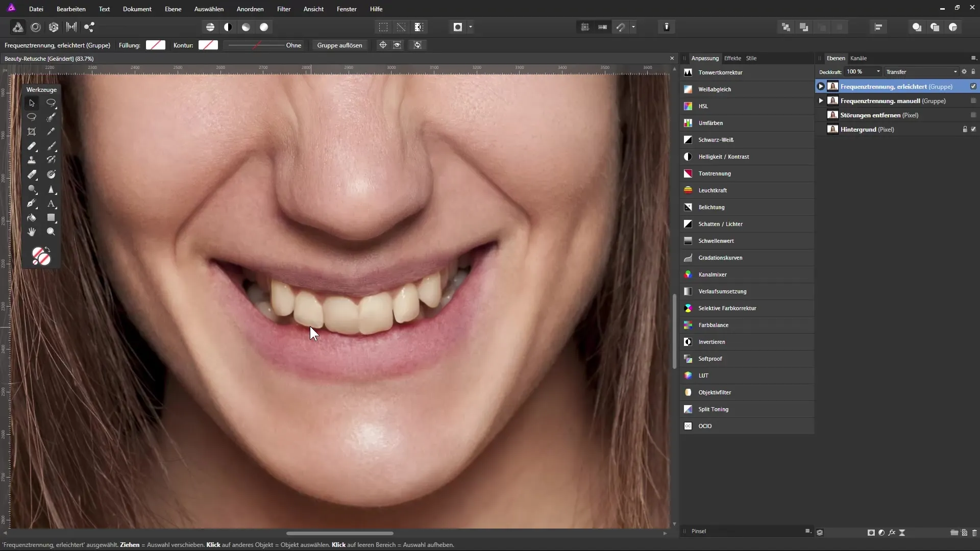Screen dimensions: 980x551
Task: Switch to the Stile tab
Action: (x=751, y=58)
